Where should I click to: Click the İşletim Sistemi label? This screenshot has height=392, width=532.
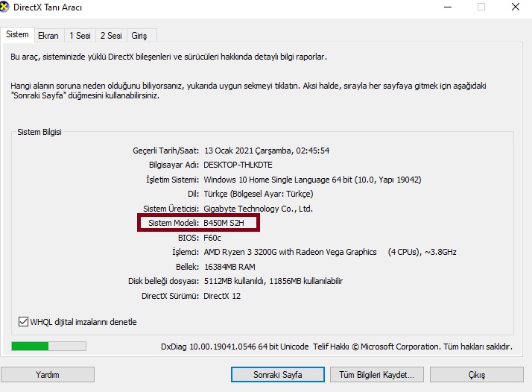click(x=173, y=180)
